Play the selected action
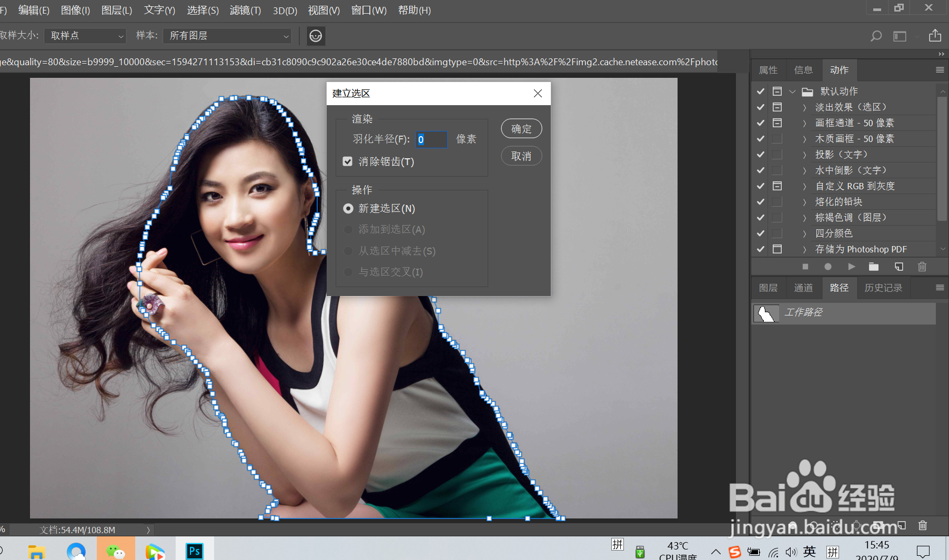The image size is (949, 560). [852, 267]
